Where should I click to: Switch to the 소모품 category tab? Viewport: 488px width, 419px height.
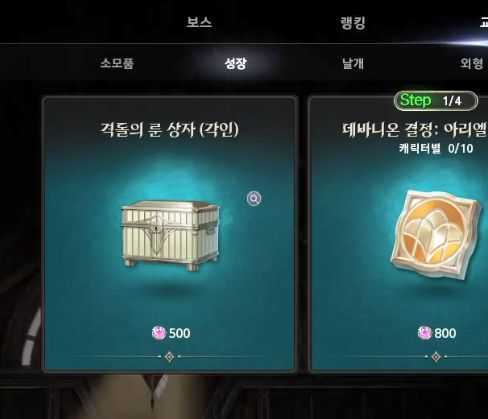point(117,63)
